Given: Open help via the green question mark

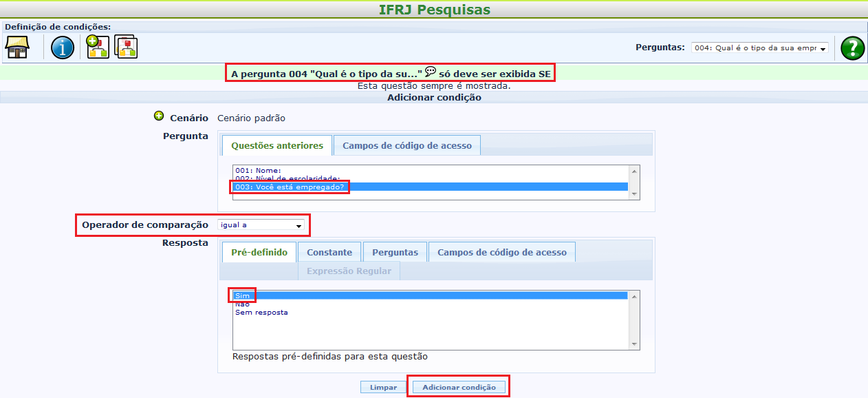Looking at the screenshot, I should [853, 48].
